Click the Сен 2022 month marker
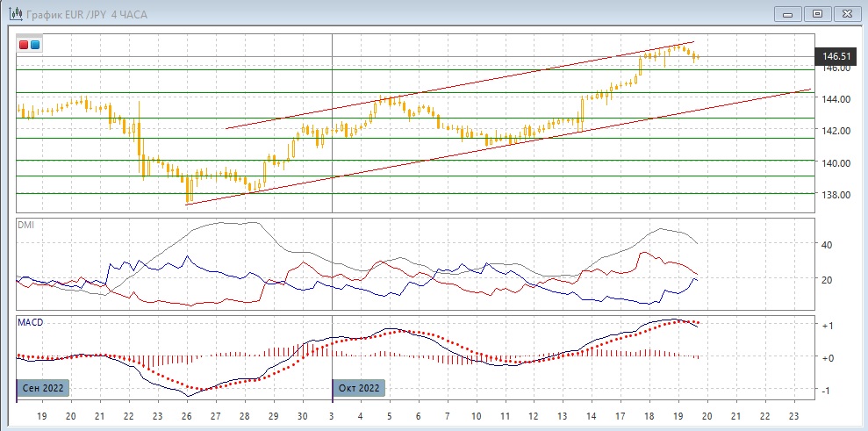Viewport: 868px width, 431px height. 42,387
